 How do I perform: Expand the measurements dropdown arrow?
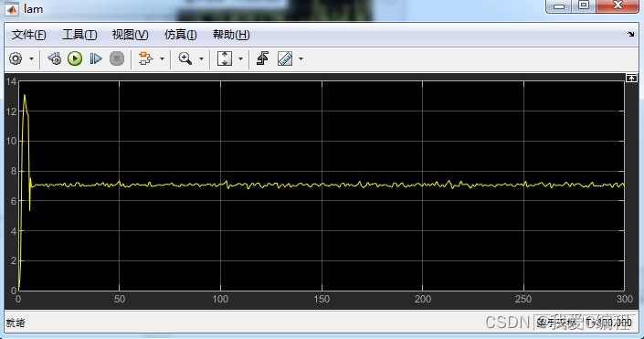(301, 59)
